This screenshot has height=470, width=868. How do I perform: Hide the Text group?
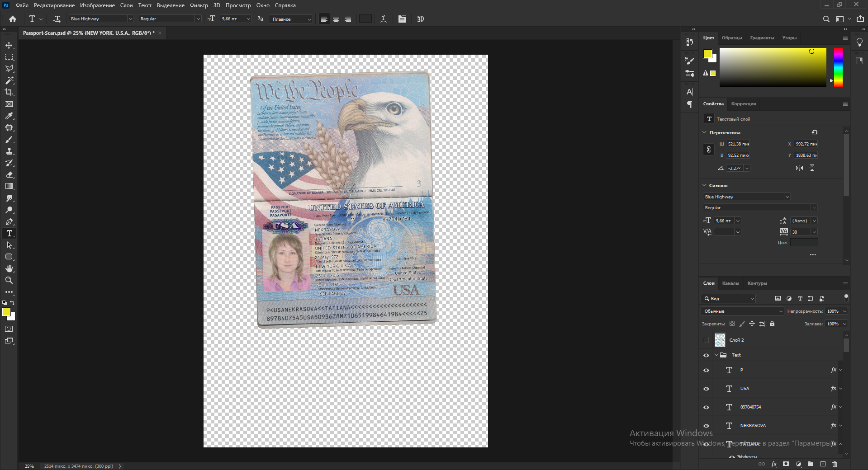pyautogui.click(x=706, y=355)
